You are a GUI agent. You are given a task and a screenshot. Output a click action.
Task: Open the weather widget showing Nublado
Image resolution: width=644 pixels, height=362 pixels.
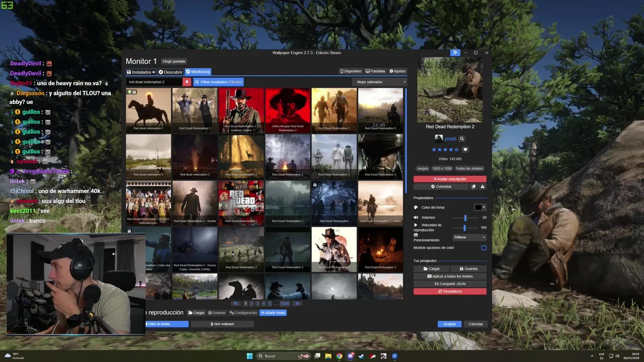pyautogui.click(x=14, y=356)
